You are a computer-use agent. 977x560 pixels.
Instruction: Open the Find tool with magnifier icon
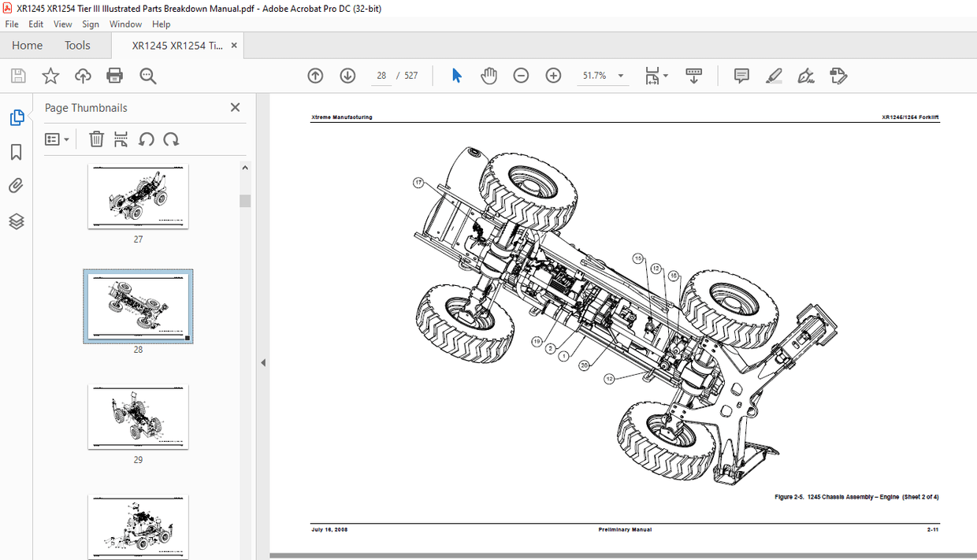147,76
